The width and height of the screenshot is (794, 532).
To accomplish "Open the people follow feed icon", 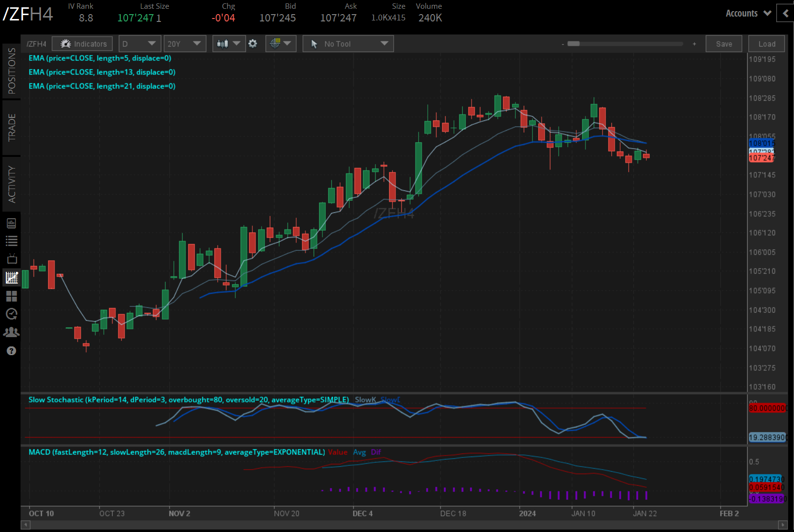I will pos(12,332).
